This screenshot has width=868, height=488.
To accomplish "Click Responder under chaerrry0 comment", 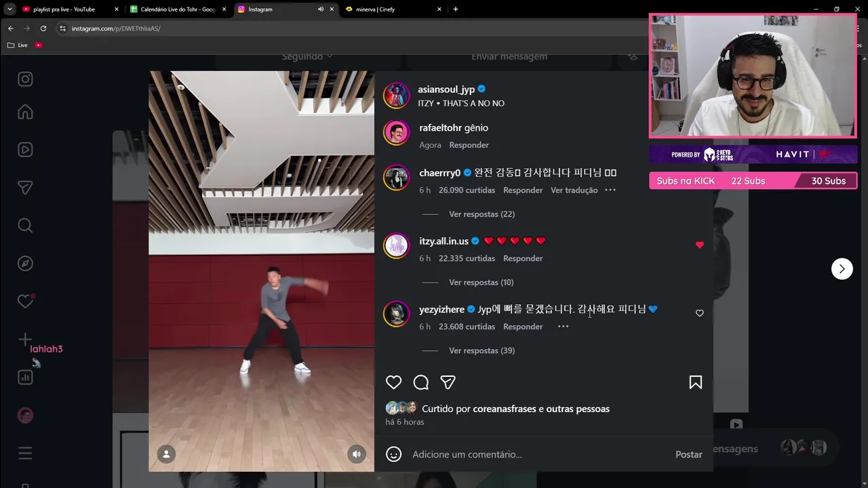I will (x=523, y=190).
